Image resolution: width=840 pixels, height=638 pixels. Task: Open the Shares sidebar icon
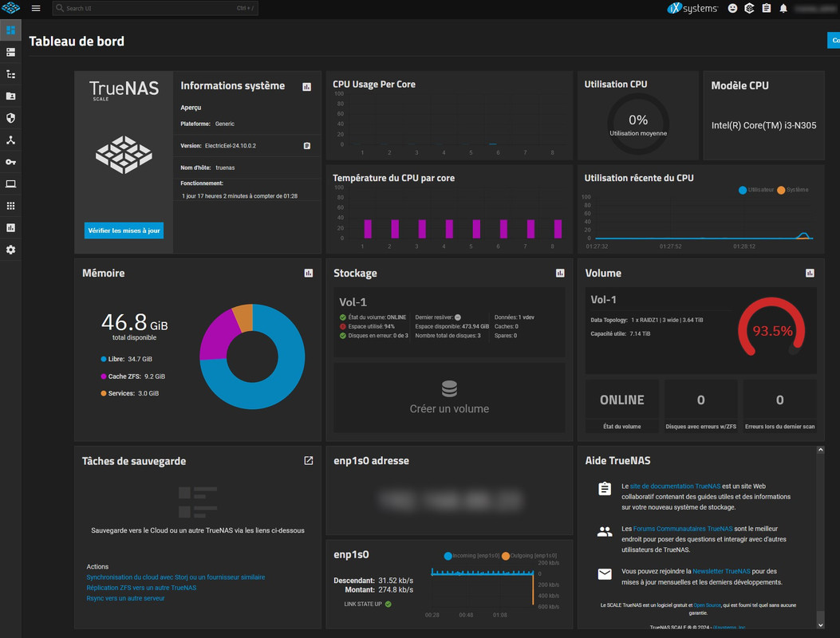tap(10, 96)
